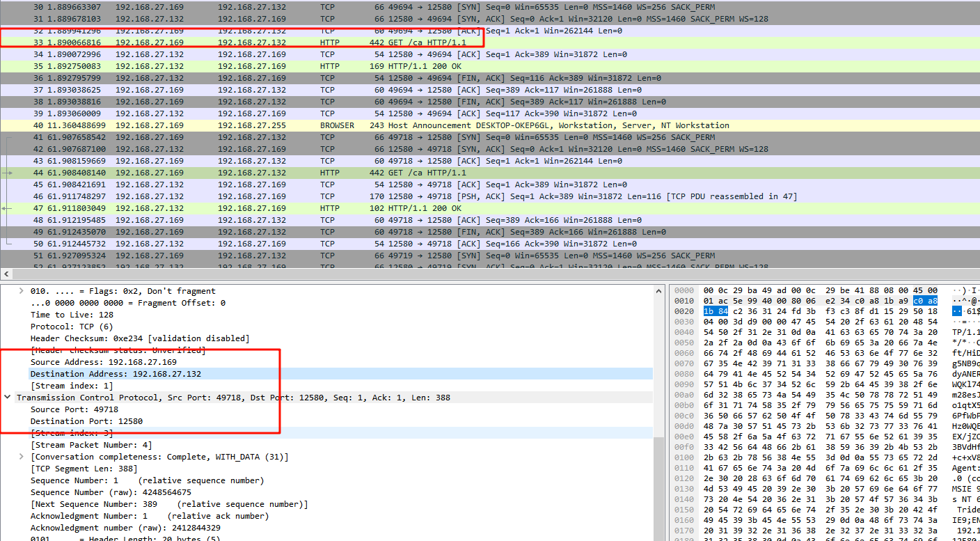Select packet 43 ACK Win=262144 row
This screenshot has height=541, width=980.
click(490, 161)
